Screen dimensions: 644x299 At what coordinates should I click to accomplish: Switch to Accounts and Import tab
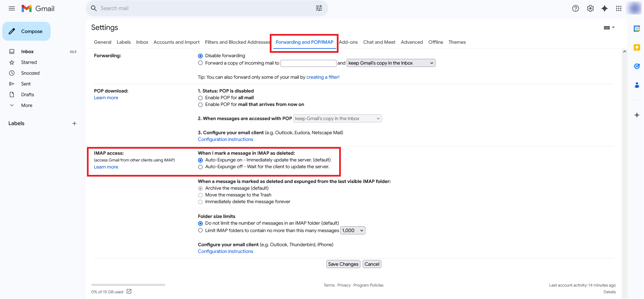pyautogui.click(x=176, y=42)
